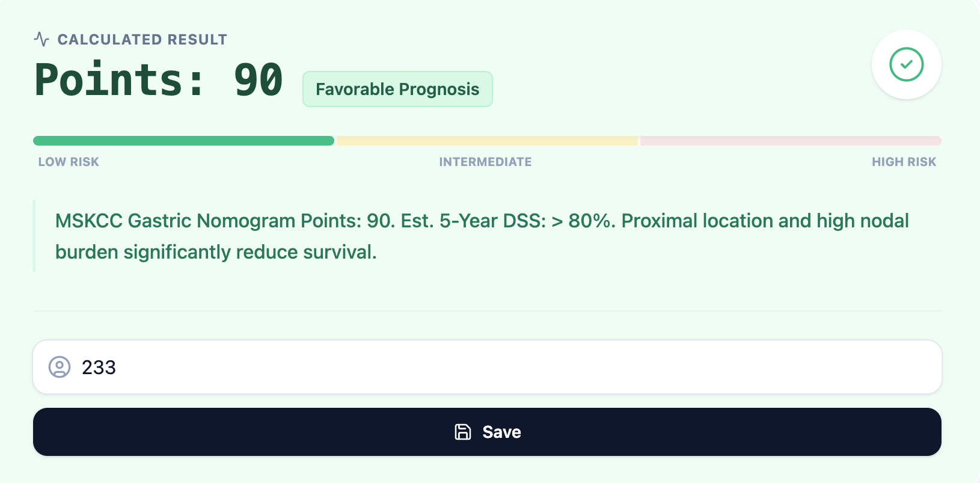Expand the MSKCC nomogram summary text
This screenshot has width=980, height=483.
coord(481,236)
